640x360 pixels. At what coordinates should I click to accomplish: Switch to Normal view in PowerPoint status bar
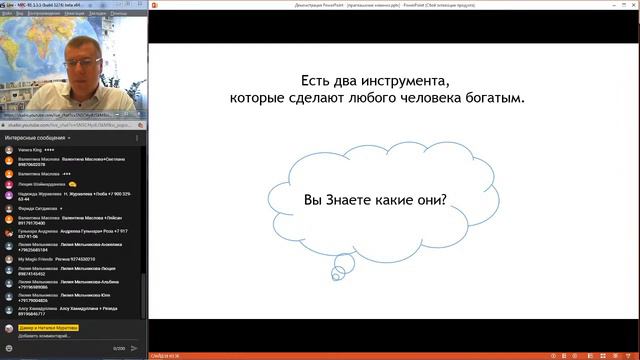(590, 356)
